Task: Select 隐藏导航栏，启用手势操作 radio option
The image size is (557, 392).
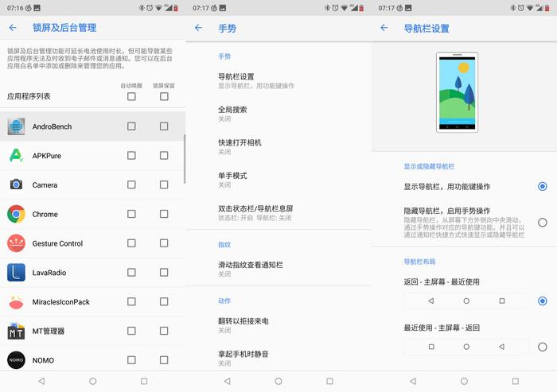Action: point(542,223)
